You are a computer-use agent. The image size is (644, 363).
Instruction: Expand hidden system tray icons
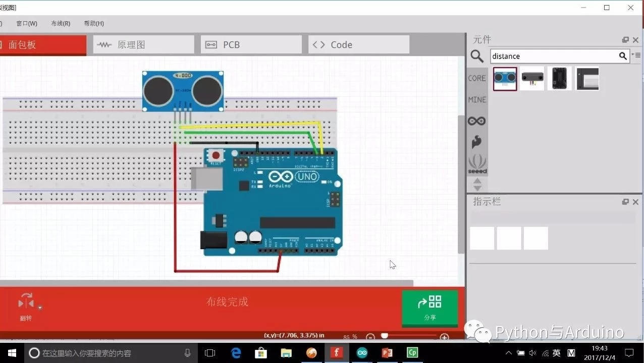click(508, 353)
